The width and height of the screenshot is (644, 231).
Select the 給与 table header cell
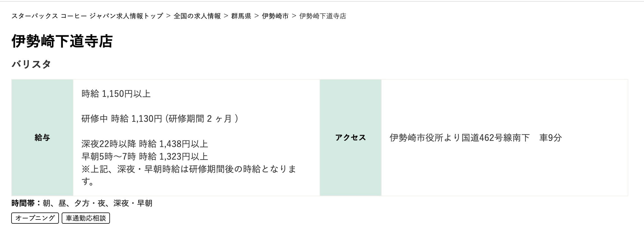pos(42,137)
